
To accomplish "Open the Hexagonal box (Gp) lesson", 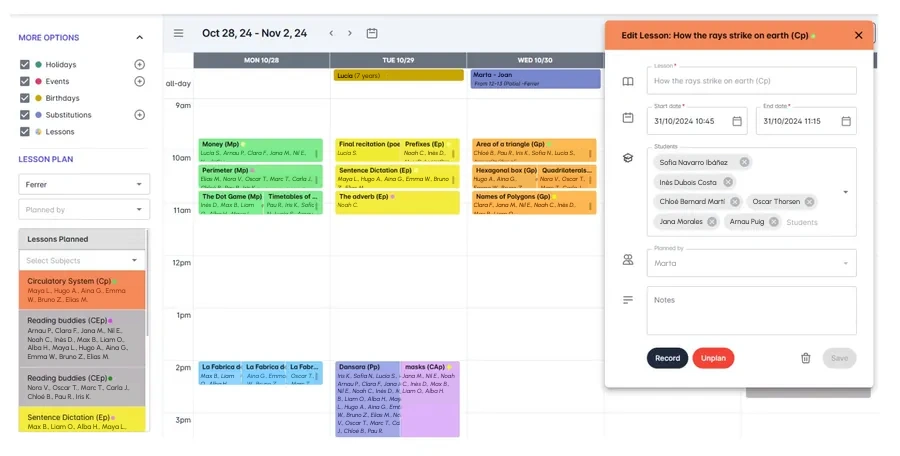I will point(505,176).
